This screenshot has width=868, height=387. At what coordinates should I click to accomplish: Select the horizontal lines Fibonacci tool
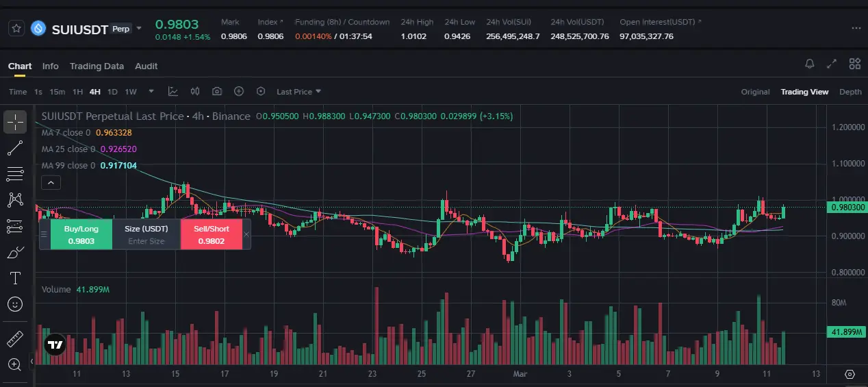click(x=14, y=174)
